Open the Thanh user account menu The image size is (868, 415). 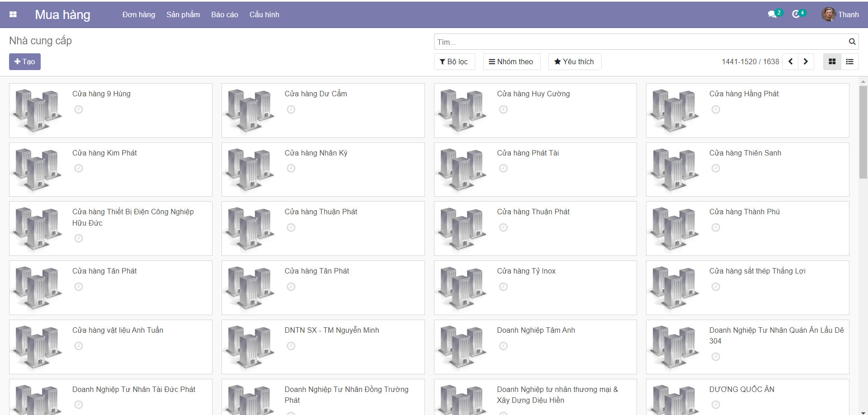tap(840, 14)
